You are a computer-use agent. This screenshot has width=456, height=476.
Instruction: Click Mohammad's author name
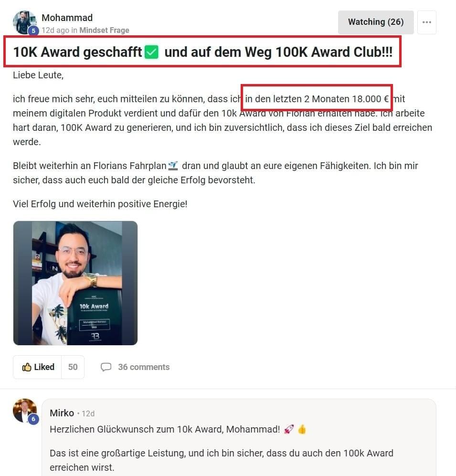click(x=67, y=18)
